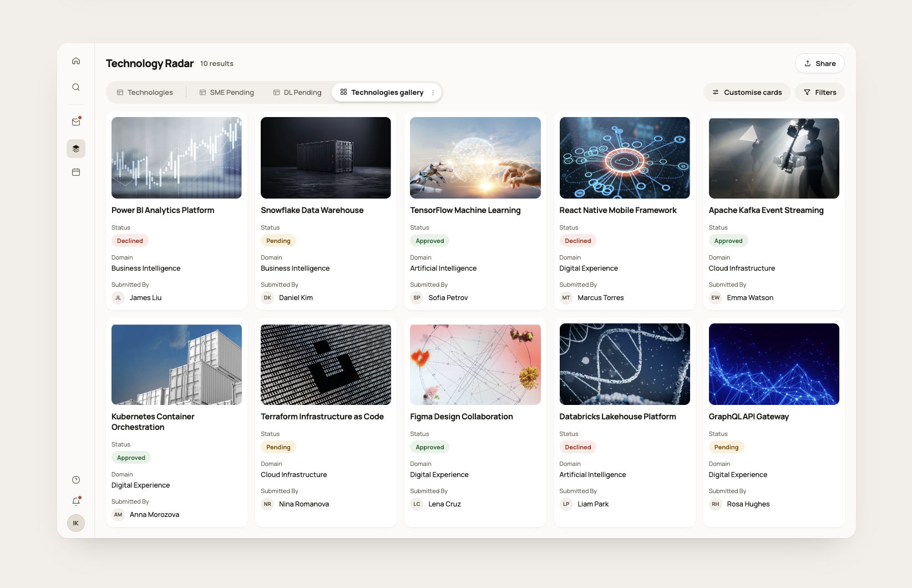
Task: Click Declined status on Power BI card
Action: click(130, 241)
